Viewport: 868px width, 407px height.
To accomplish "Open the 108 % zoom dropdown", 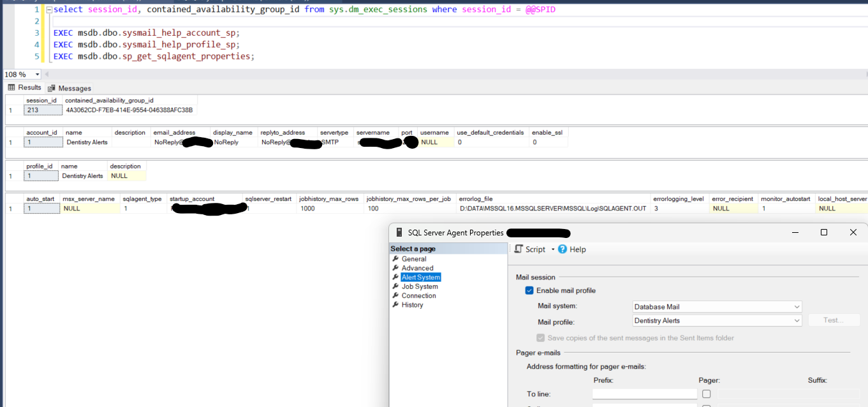I will (x=38, y=75).
